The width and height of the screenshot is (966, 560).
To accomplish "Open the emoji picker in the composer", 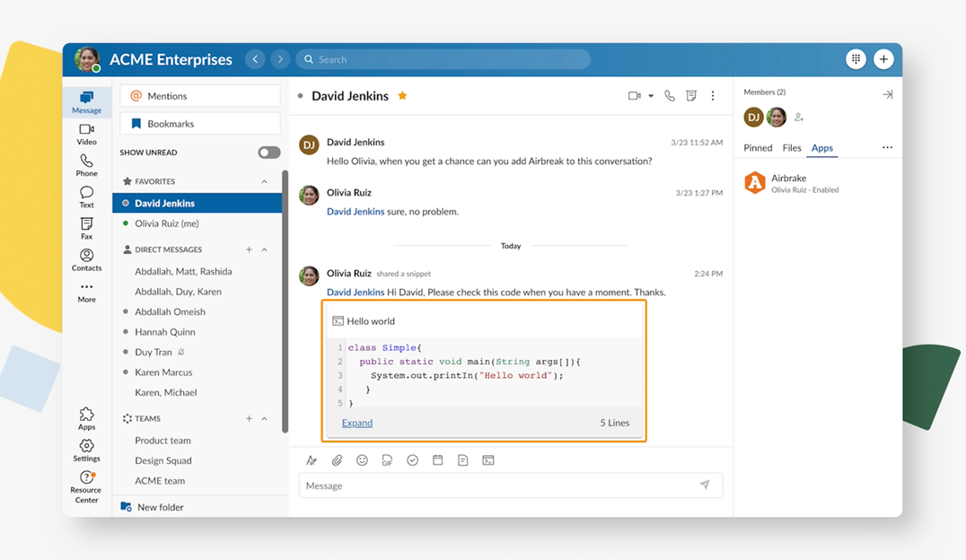I will click(x=362, y=459).
